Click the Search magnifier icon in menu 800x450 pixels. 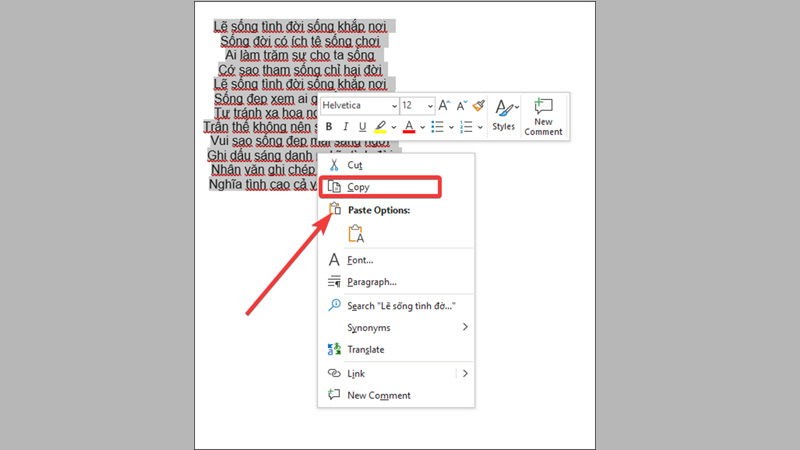coord(334,305)
